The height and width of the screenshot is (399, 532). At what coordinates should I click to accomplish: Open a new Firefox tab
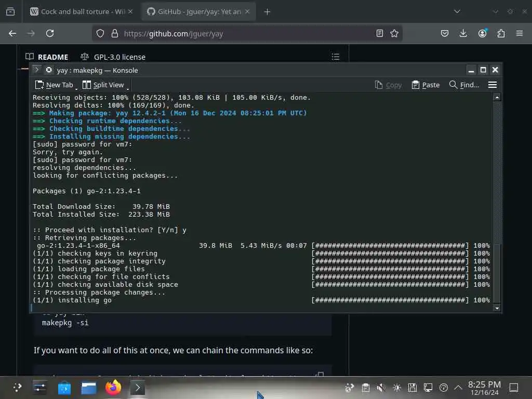coord(267,12)
